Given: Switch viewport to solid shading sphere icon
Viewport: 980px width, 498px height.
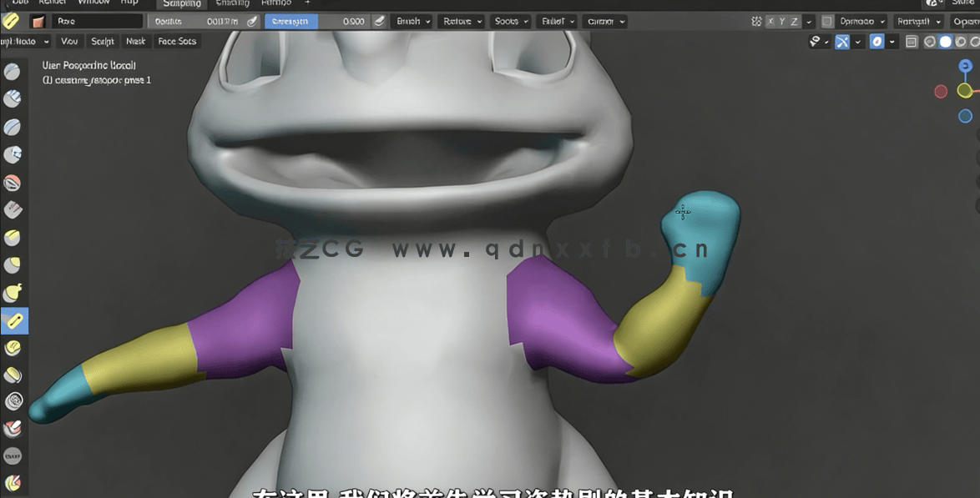Looking at the screenshot, I should coord(946,42).
